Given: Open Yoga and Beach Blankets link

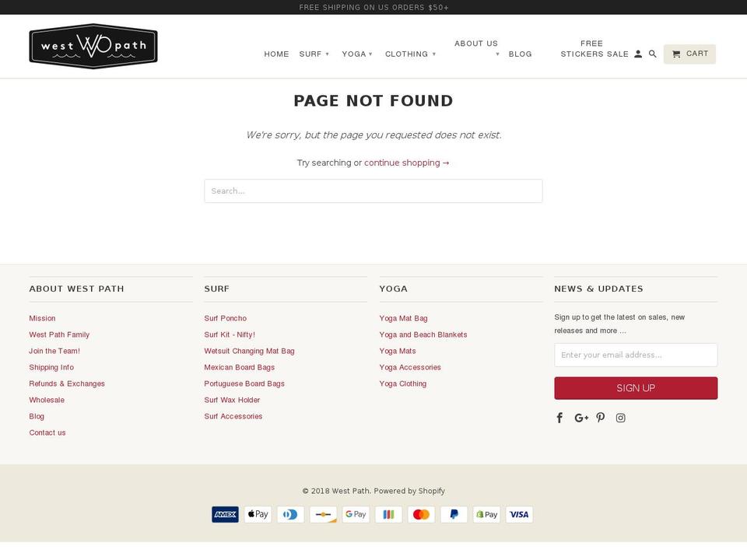Looking at the screenshot, I should [x=423, y=334].
